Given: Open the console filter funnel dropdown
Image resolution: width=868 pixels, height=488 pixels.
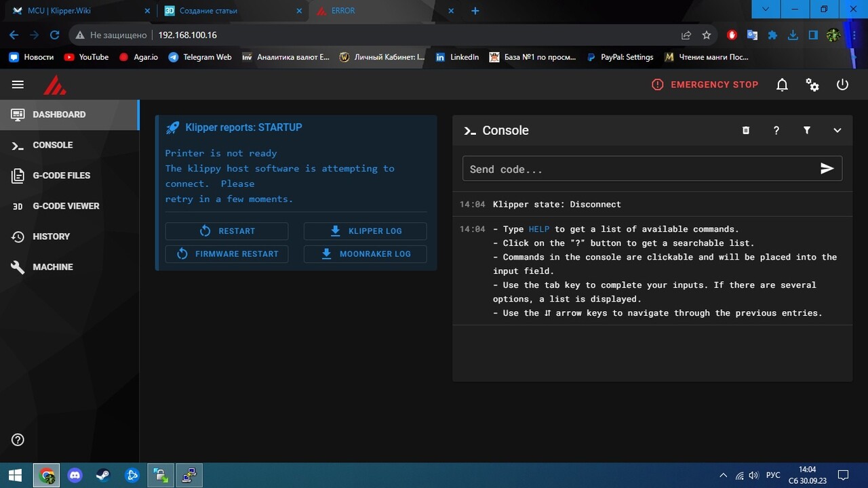Looking at the screenshot, I should pos(807,130).
